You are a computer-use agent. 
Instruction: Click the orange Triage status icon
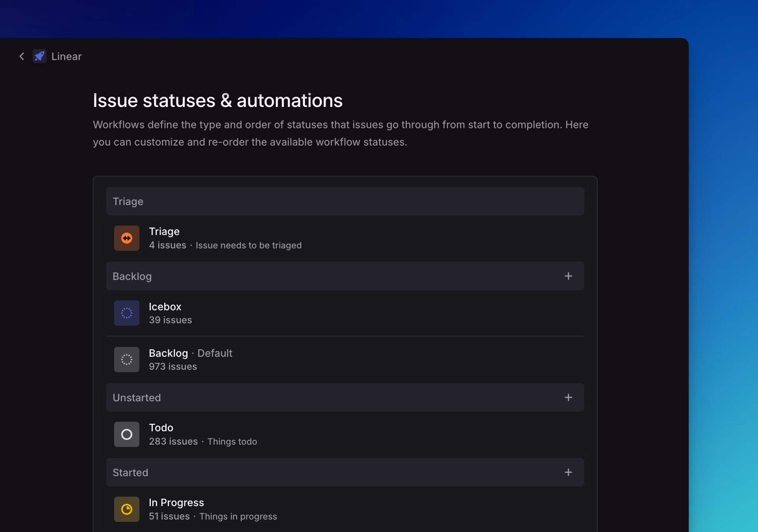(127, 238)
